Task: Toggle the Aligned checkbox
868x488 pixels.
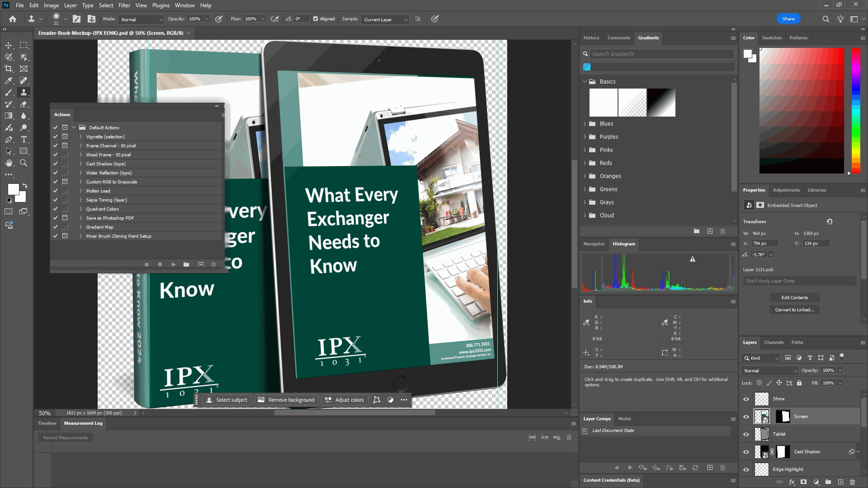Action: click(x=316, y=19)
